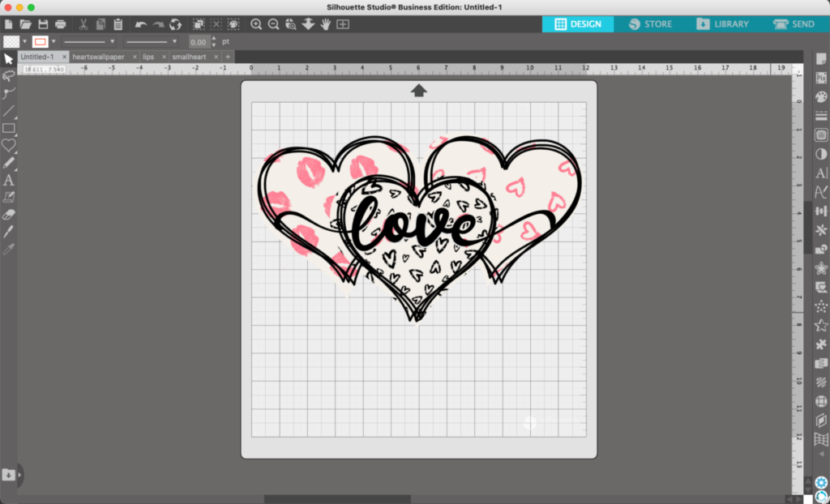Activate the drag zoom arrow tool
This screenshot has width=830, height=504.
coord(308,24)
